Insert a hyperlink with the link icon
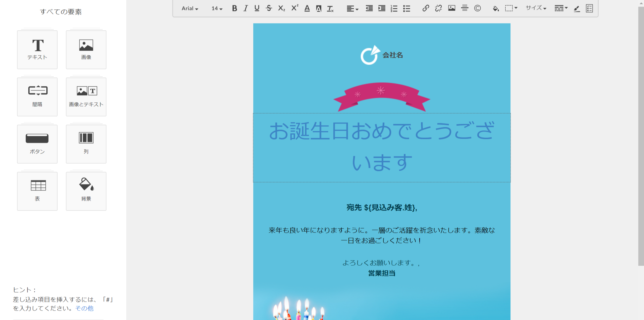The width and height of the screenshot is (644, 320). [425, 8]
